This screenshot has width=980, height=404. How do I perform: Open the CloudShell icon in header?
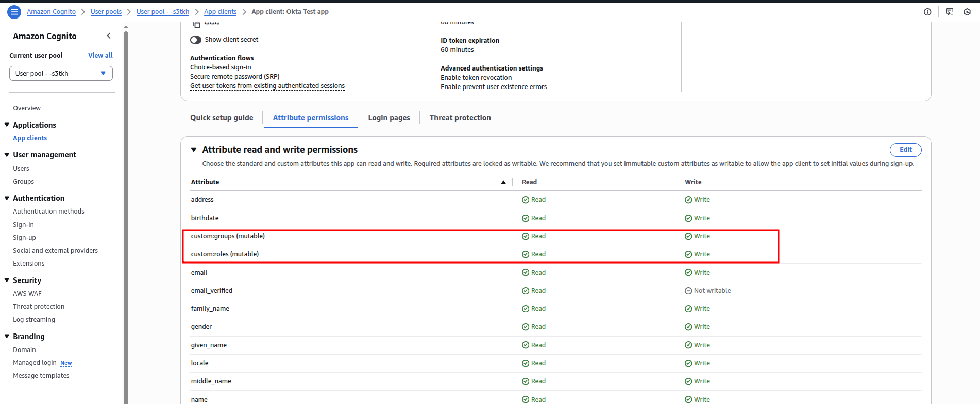click(950, 12)
